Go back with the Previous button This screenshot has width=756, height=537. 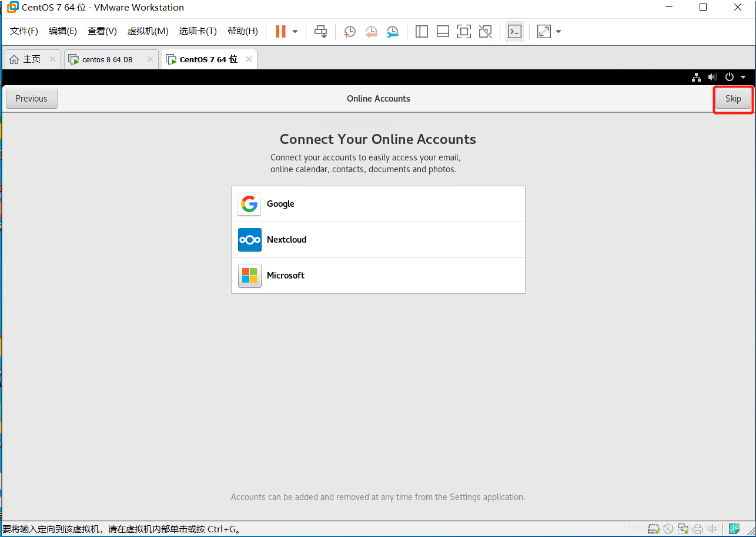coord(32,99)
